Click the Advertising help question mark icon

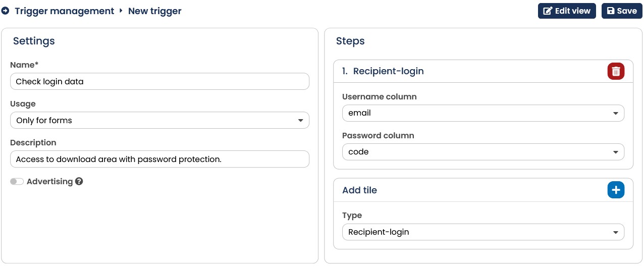point(79,182)
